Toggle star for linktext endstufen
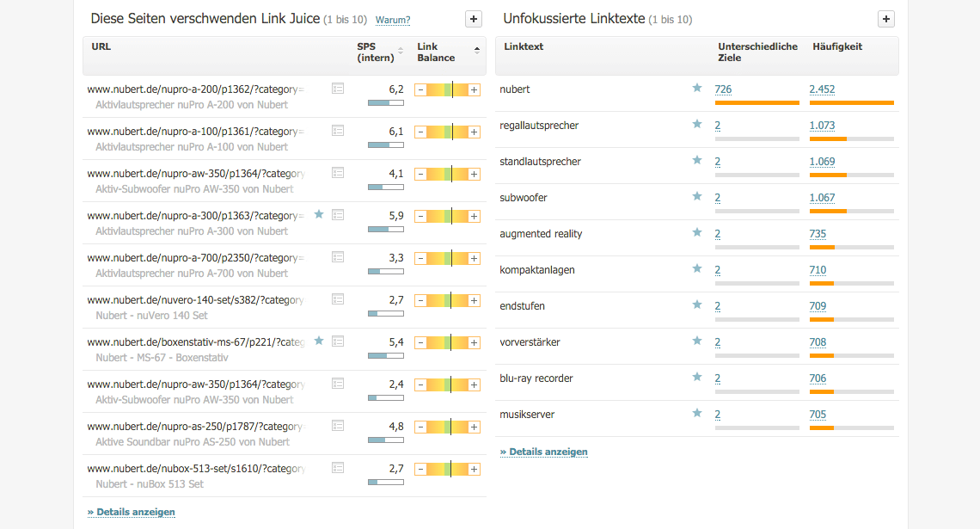 [x=697, y=305]
